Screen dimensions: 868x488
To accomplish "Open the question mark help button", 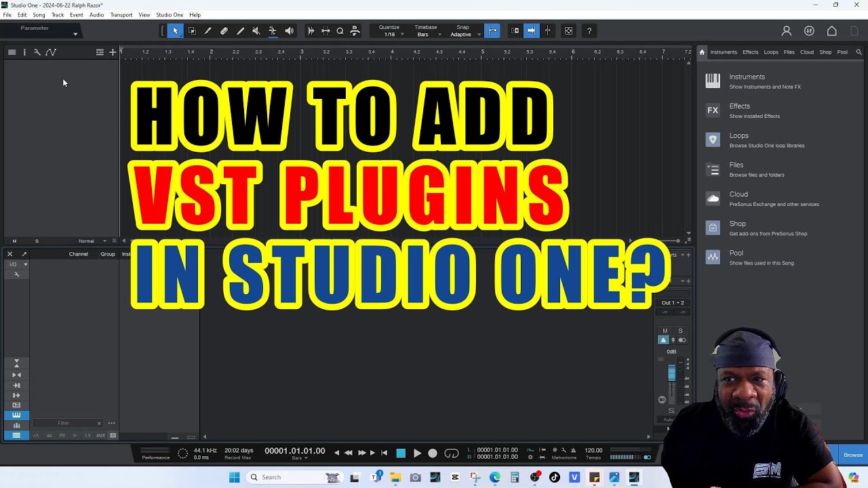I will [x=589, y=30].
